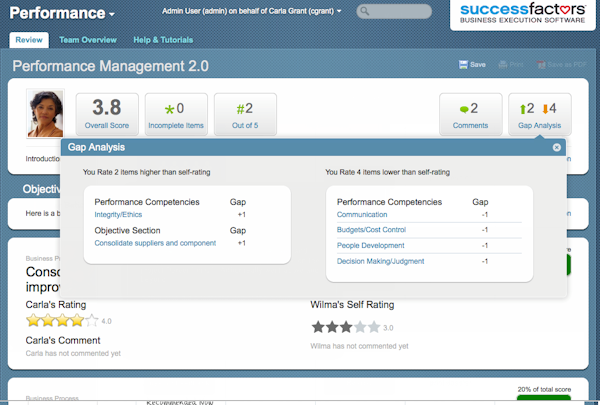Open the Budgets/Cost Control link
Image resolution: width=600 pixels, height=405 pixels.
pos(373,230)
